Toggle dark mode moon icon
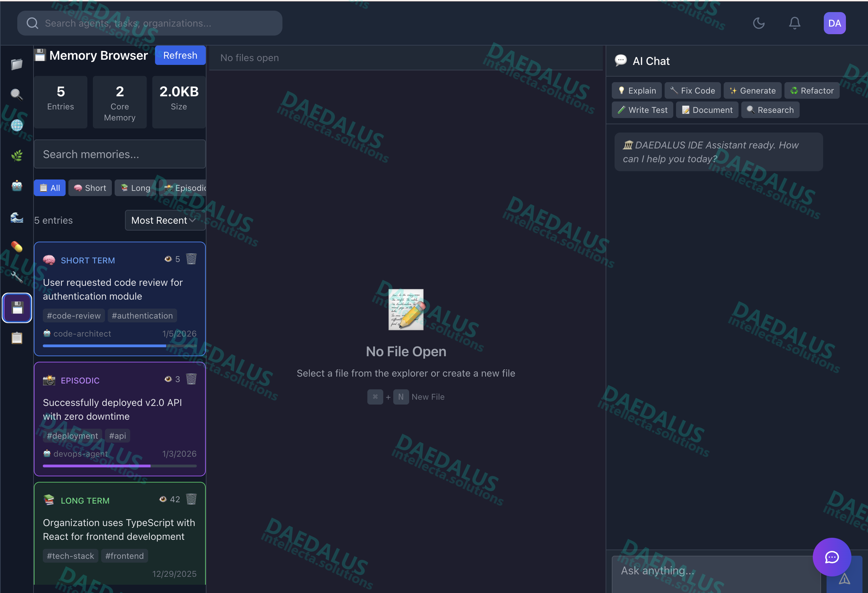This screenshot has height=593, width=868. pyautogui.click(x=759, y=23)
